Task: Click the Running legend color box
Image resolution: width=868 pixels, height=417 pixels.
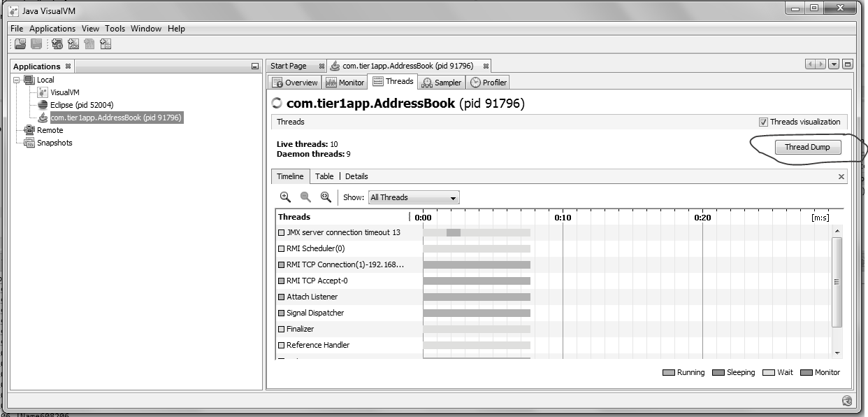Action: tap(668, 373)
